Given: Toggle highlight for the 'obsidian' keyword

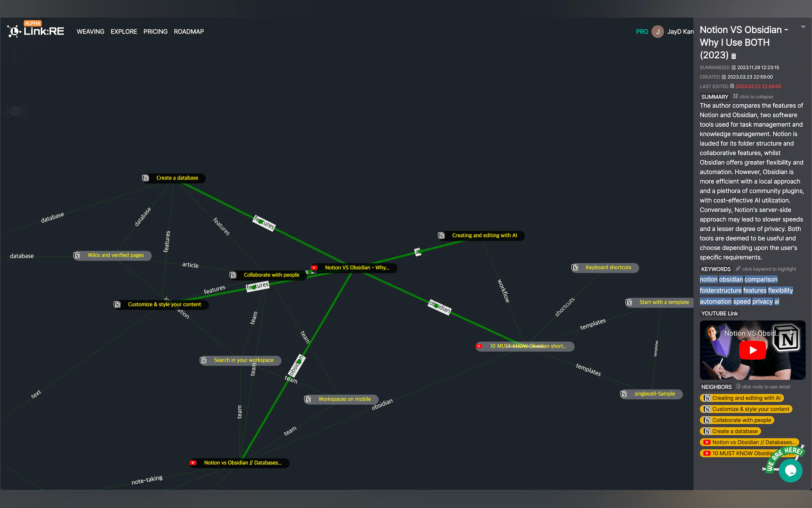Looking at the screenshot, I should pos(730,280).
